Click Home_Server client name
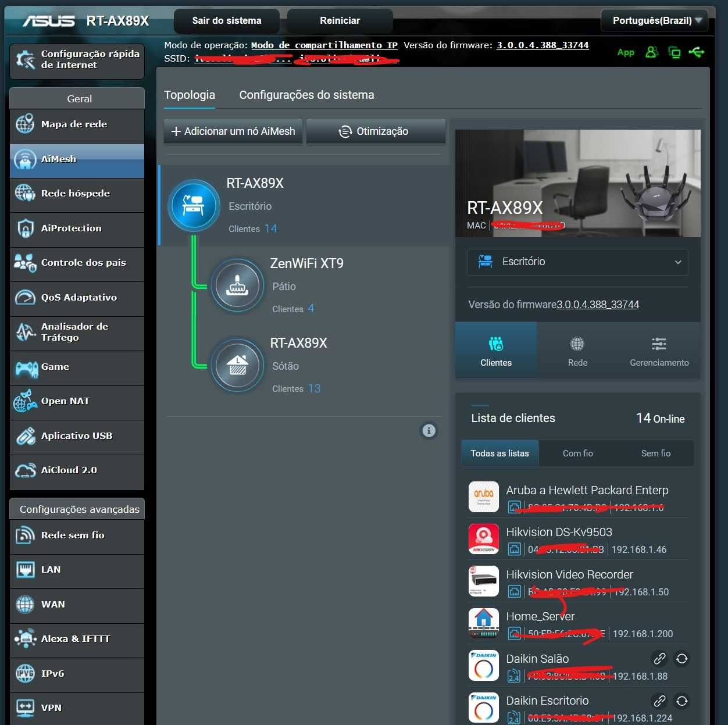The image size is (728, 725). (x=540, y=616)
